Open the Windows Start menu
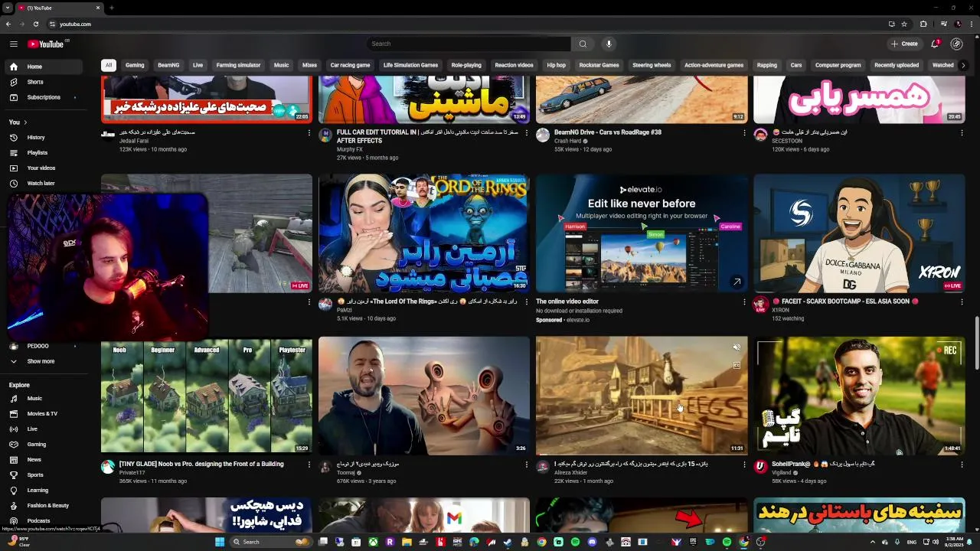Image resolution: width=980 pixels, height=551 pixels. point(220,542)
